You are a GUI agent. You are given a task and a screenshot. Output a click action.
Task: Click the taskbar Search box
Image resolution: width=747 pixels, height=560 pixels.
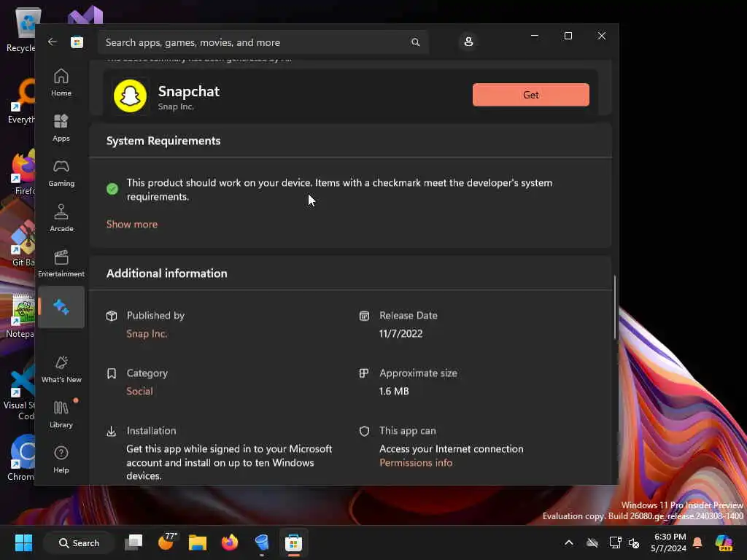(79, 542)
